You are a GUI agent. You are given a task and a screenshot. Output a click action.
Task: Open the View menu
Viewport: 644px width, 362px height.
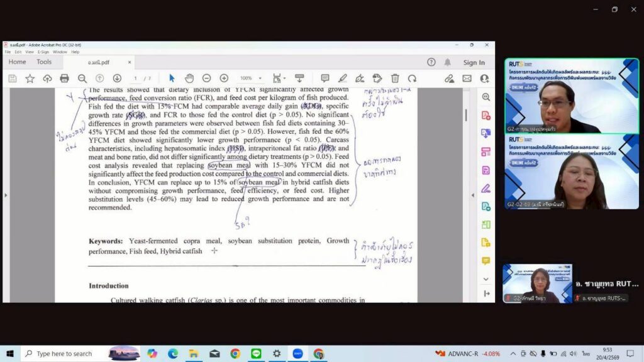pos(29,52)
